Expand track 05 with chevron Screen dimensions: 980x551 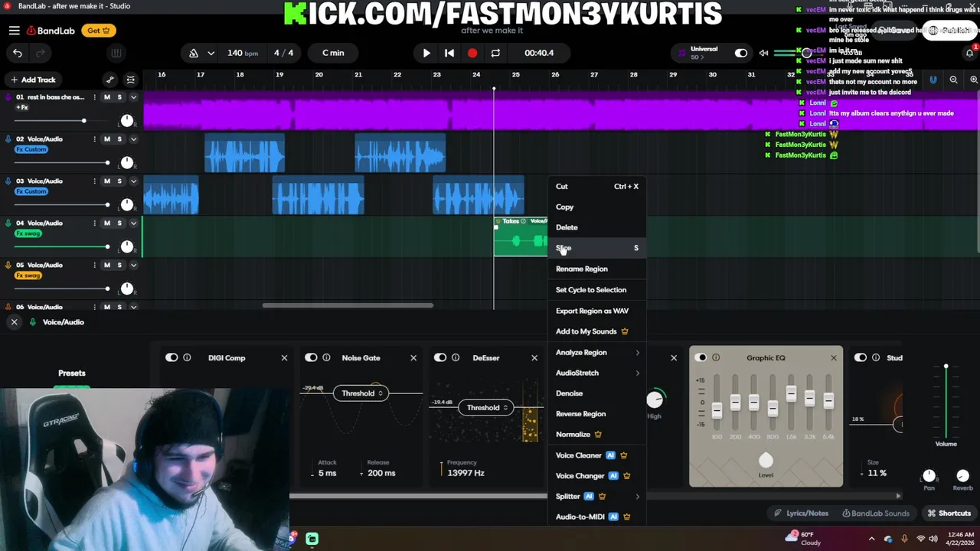pyautogui.click(x=133, y=266)
